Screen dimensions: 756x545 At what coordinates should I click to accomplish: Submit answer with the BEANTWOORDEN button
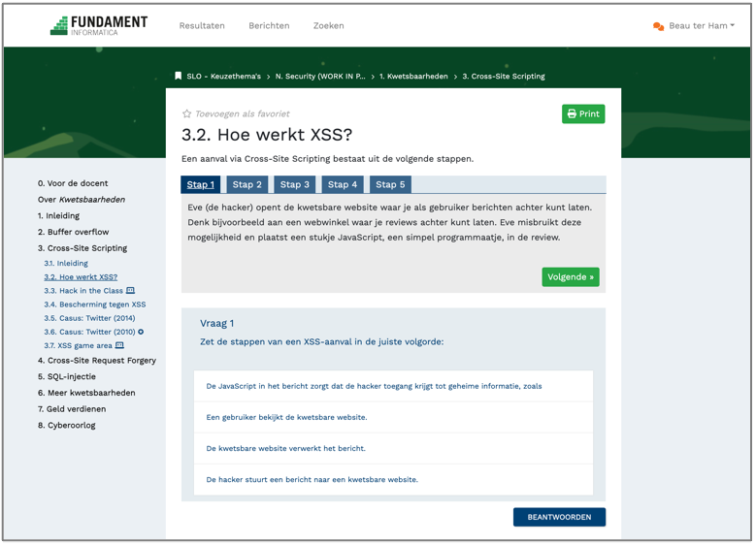559,517
